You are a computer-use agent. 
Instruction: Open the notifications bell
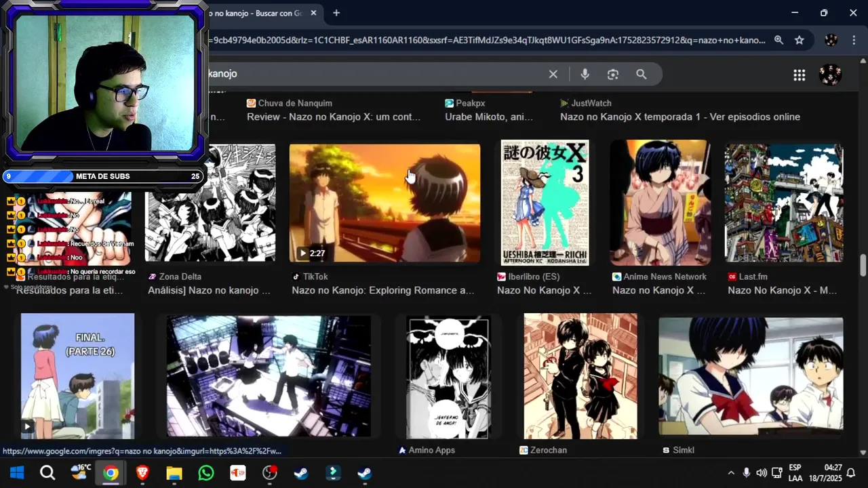click(851, 473)
